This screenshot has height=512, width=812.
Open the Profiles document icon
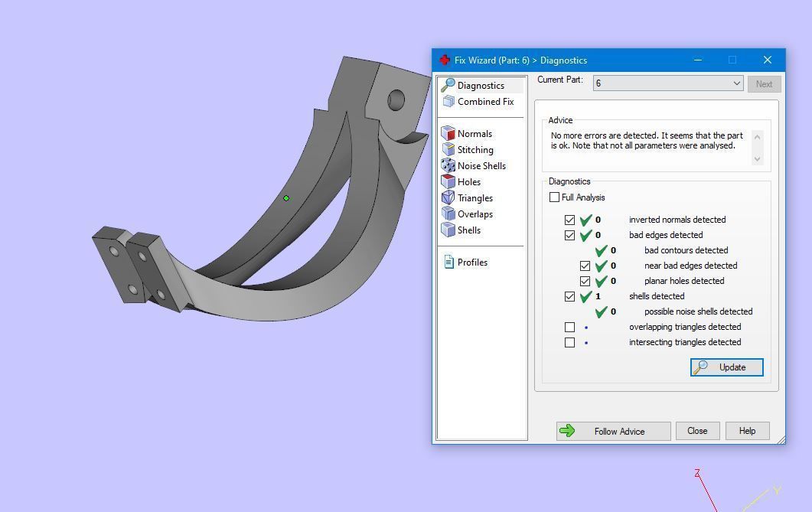tap(448, 262)
